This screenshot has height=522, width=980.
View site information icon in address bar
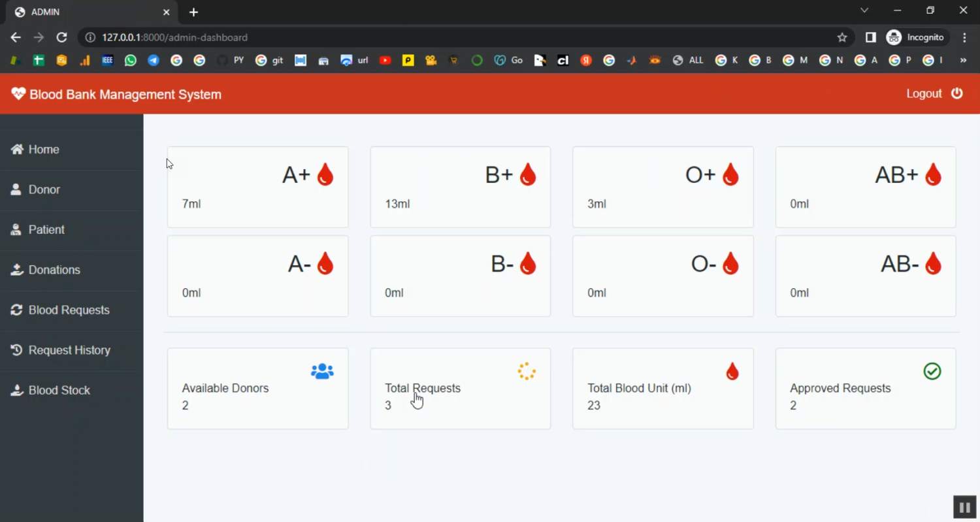pyautogui.click(x=91, y=37)
